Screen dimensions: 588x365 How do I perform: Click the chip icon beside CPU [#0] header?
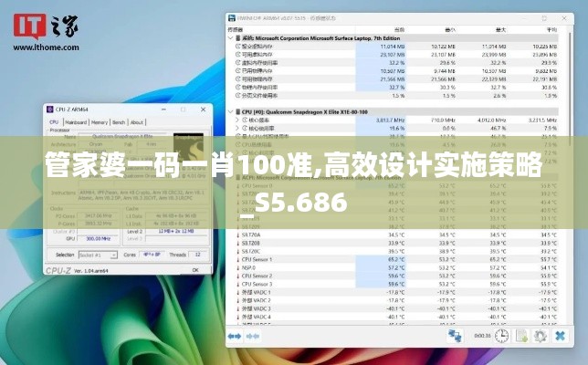pyautogui.click(x=238, y=111)
